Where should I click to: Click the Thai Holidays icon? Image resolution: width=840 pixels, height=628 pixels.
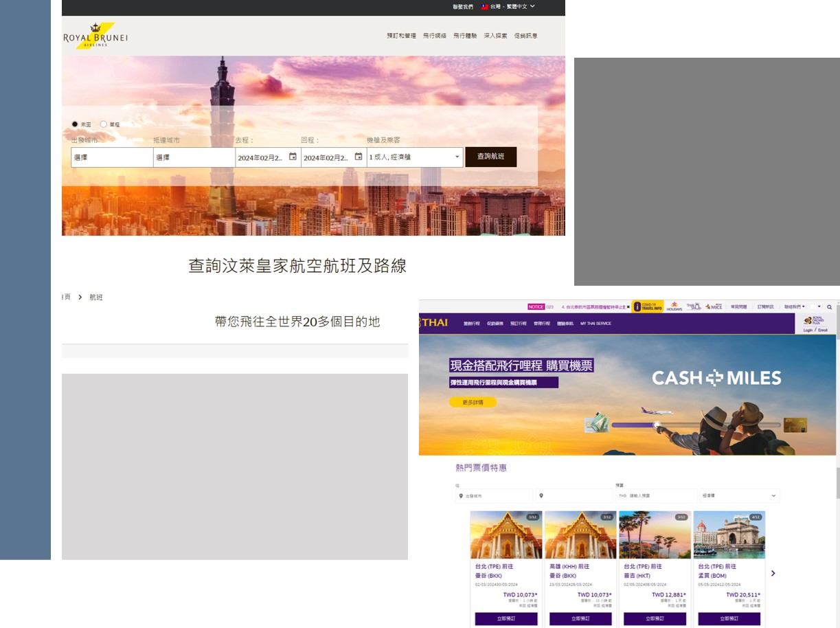[x=675, y=306]
